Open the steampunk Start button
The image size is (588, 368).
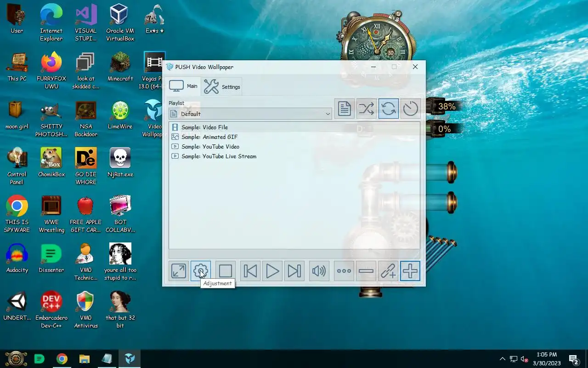pyautogui.click(x=16, y=359)
